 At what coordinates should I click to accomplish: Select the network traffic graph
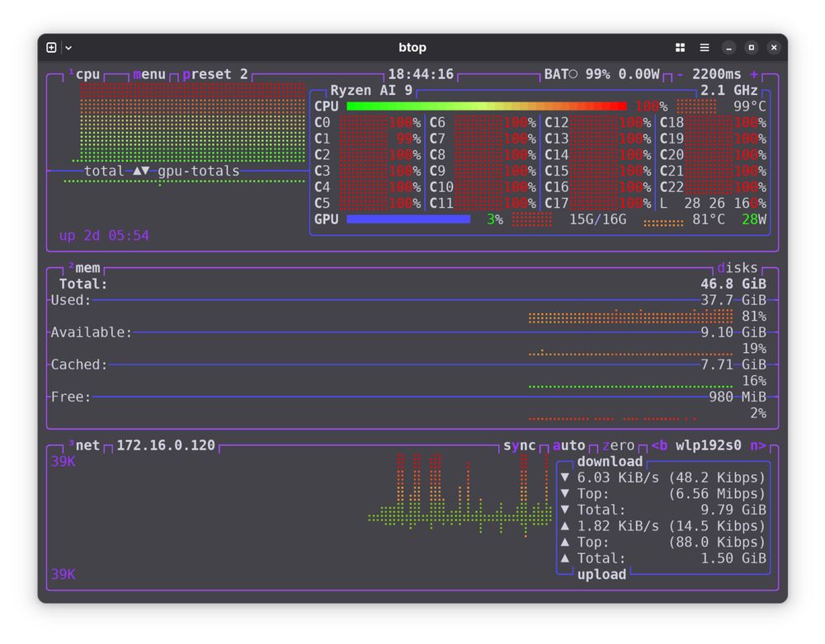(460, 496)
